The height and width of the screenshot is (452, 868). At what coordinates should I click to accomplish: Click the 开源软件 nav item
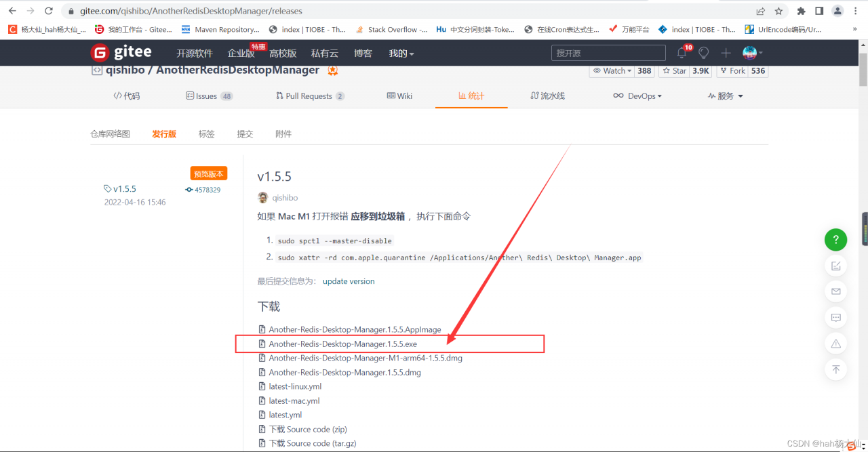point(195,53)
